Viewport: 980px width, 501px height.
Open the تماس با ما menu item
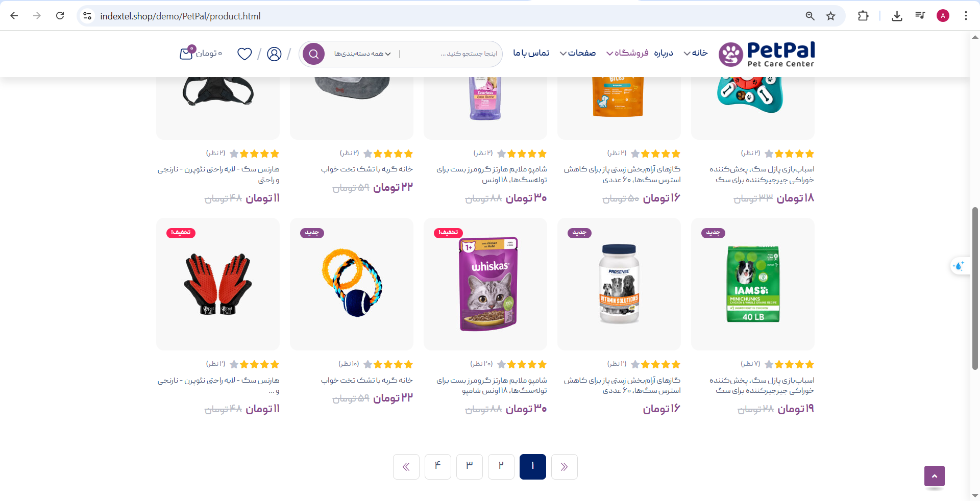click(x=531, y=53)
